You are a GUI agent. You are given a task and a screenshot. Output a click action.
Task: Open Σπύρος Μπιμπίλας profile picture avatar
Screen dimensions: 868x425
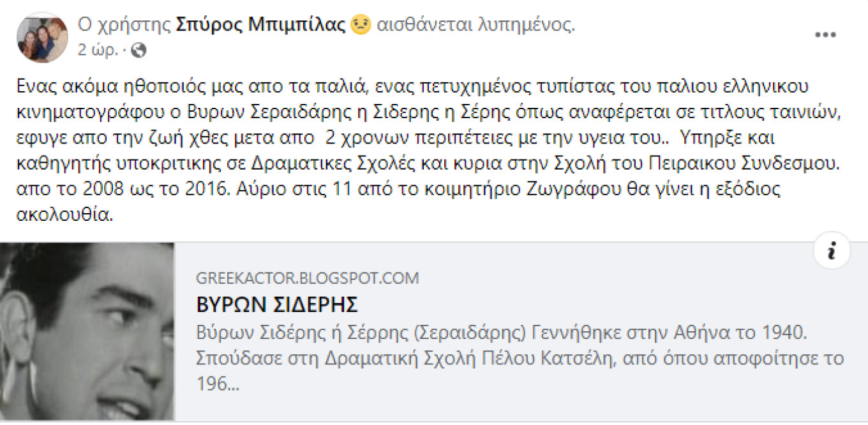(x=42, y=37)
